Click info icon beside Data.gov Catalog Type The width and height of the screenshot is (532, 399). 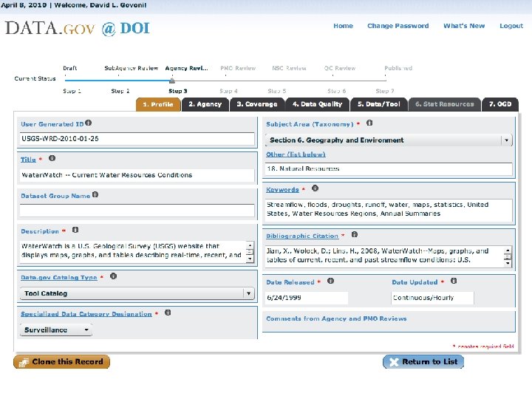coord(113,276)
